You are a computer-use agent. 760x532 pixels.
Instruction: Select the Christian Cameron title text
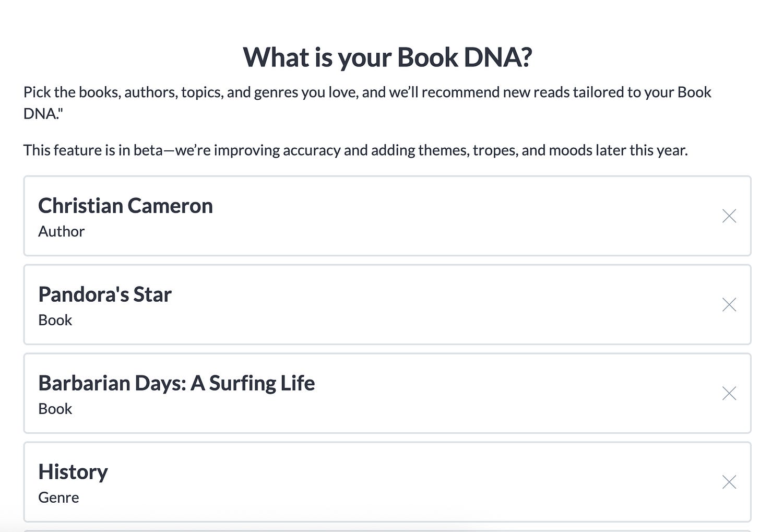pyautogui.click(x=125, y=206)
